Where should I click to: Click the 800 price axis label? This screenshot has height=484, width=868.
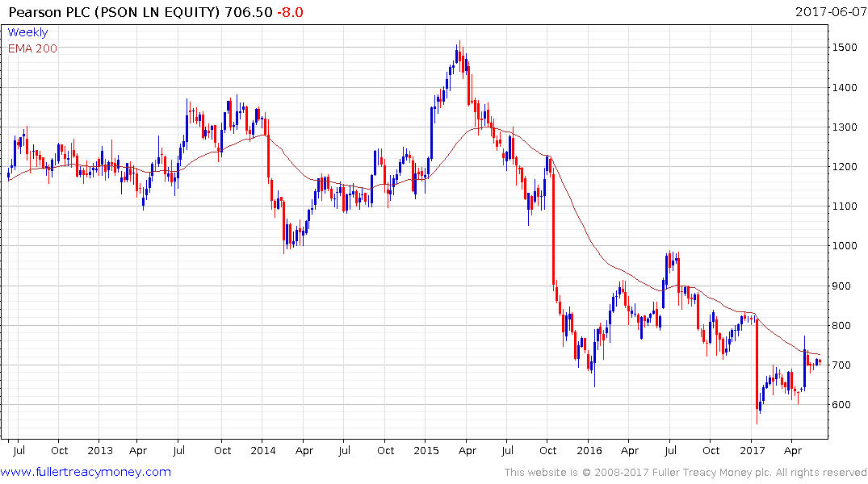841,325
